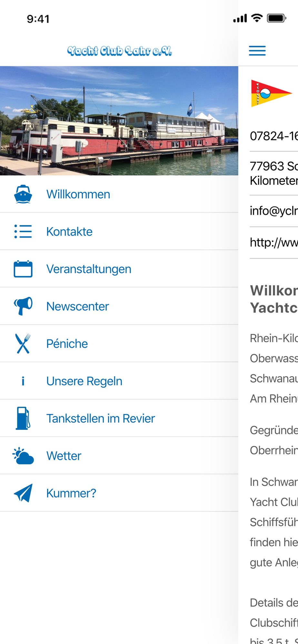Tap the list icon beside Kontakte

point(23,232)
